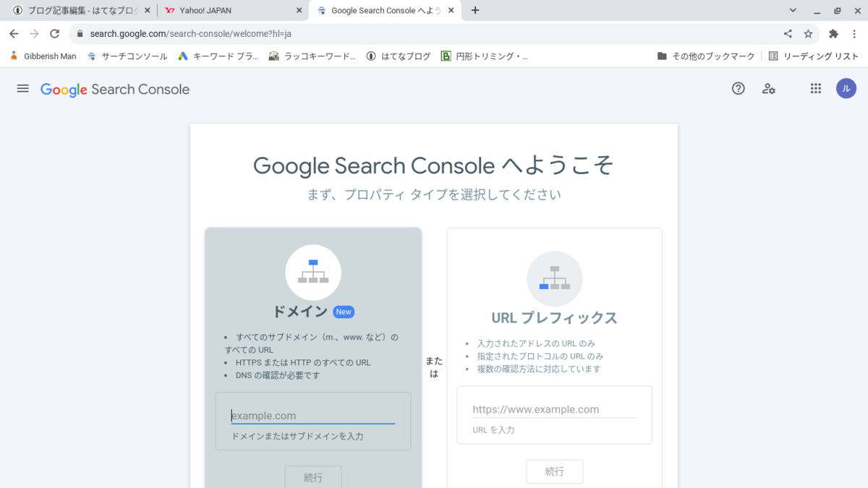Screen dimensions: 868x488
Task: Open the extensions puzzle piece icon
Action: click(833, 33)
